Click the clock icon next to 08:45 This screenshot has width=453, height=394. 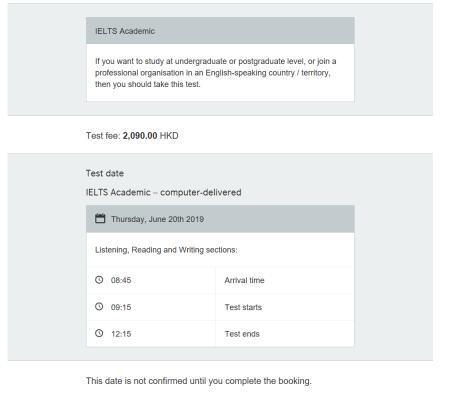(x=99, y=280)
